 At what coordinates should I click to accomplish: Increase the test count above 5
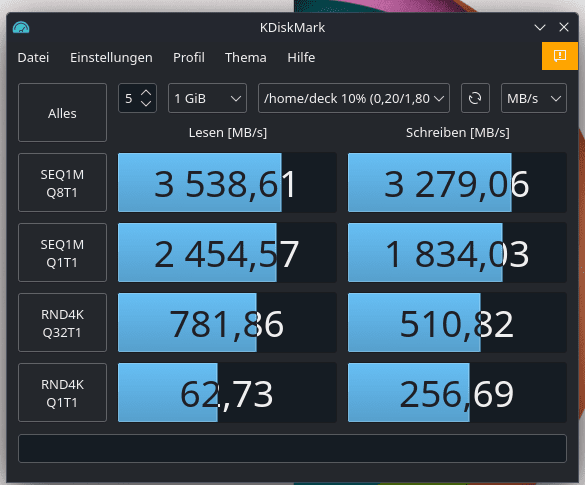click(146, 93)
